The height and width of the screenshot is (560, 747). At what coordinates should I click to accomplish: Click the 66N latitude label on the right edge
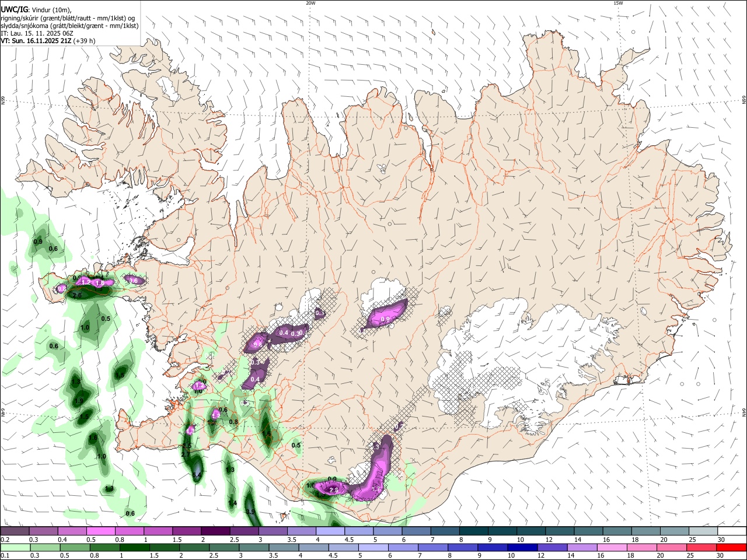pos(744,100)
